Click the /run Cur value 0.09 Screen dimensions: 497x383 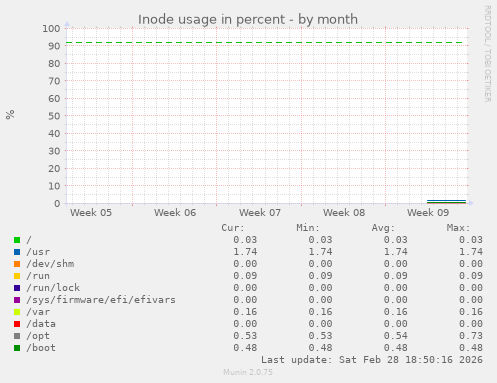[245, 276]
